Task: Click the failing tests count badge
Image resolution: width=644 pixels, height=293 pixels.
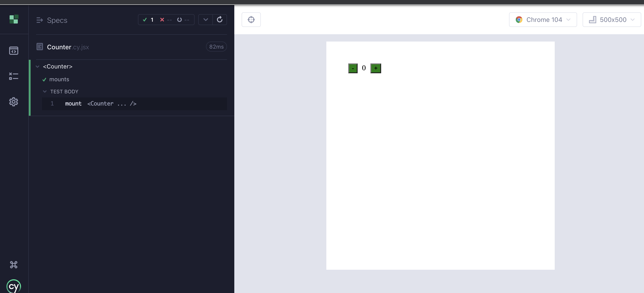Action: [x=166, y=19]
